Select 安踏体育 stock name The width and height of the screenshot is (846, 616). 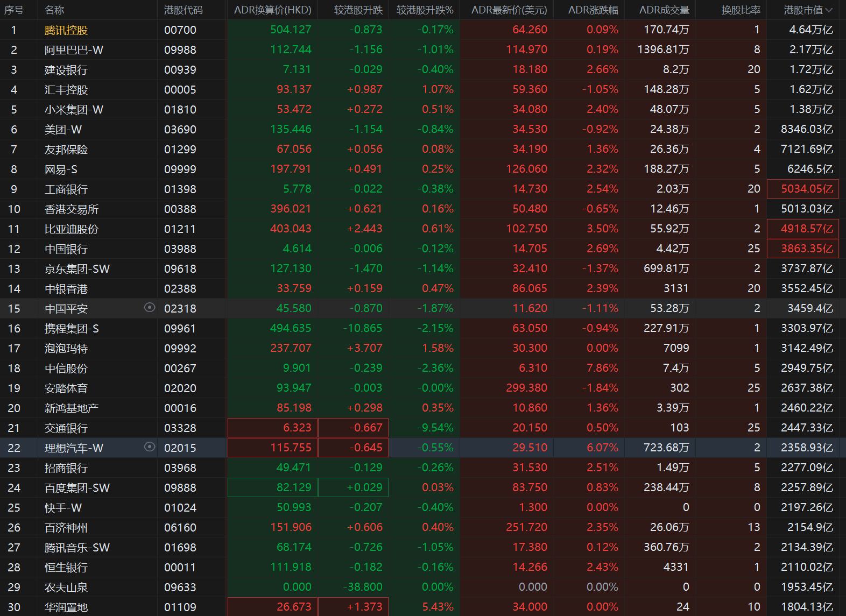tap(66, 388)
